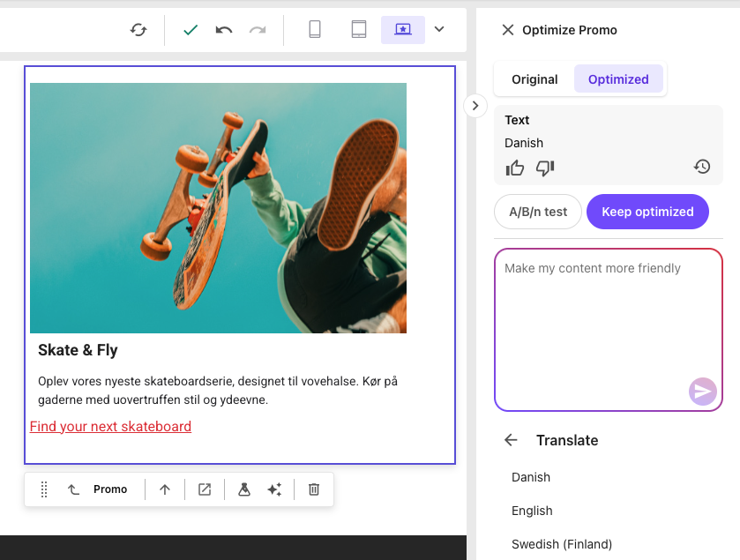
Task: Switch to the Original tab
Action: point(534,78)
